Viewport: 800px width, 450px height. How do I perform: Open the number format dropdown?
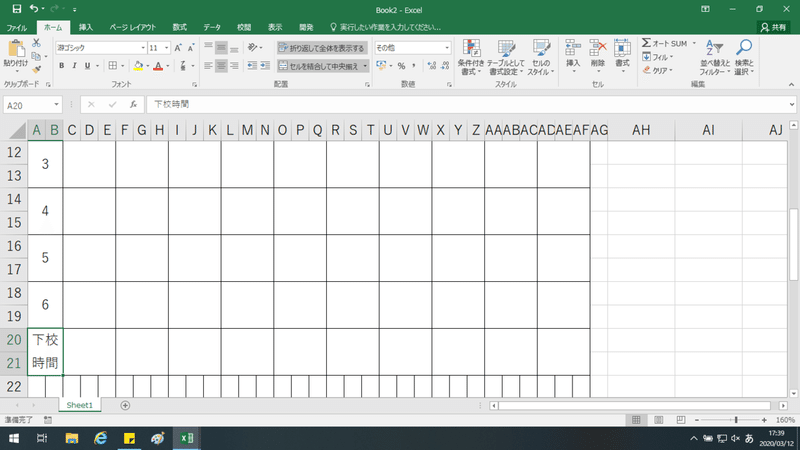pos(447,48)
